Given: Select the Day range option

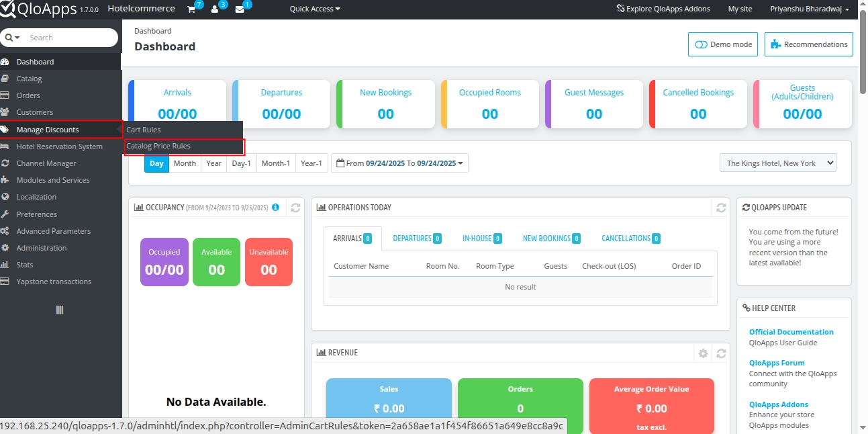Looking at the screenshot, I should [x=156, y=163].
